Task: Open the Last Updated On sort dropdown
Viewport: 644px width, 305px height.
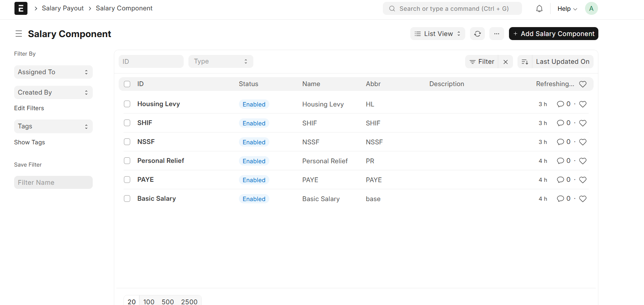Action: 562,62
